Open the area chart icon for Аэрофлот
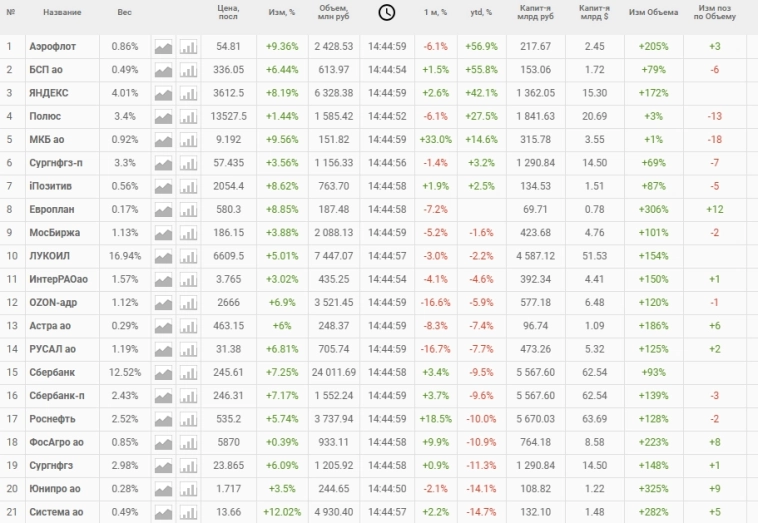758x523 pixels. tap(163, 47)
